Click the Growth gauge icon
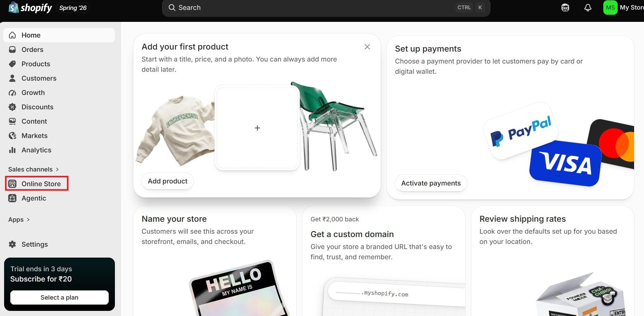Screen dimensions: 644x316 (12, 93)
